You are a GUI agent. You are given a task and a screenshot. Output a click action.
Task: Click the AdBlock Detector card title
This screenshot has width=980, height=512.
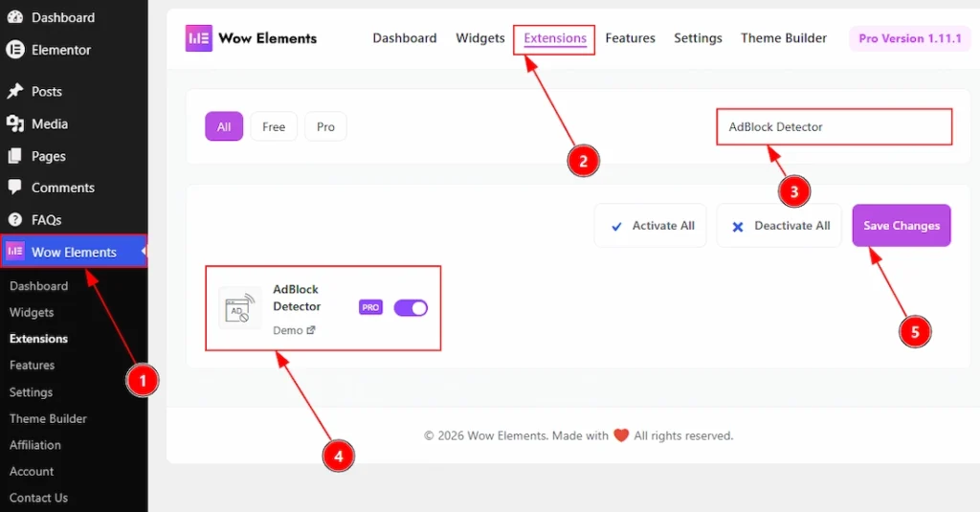point(297,298)
